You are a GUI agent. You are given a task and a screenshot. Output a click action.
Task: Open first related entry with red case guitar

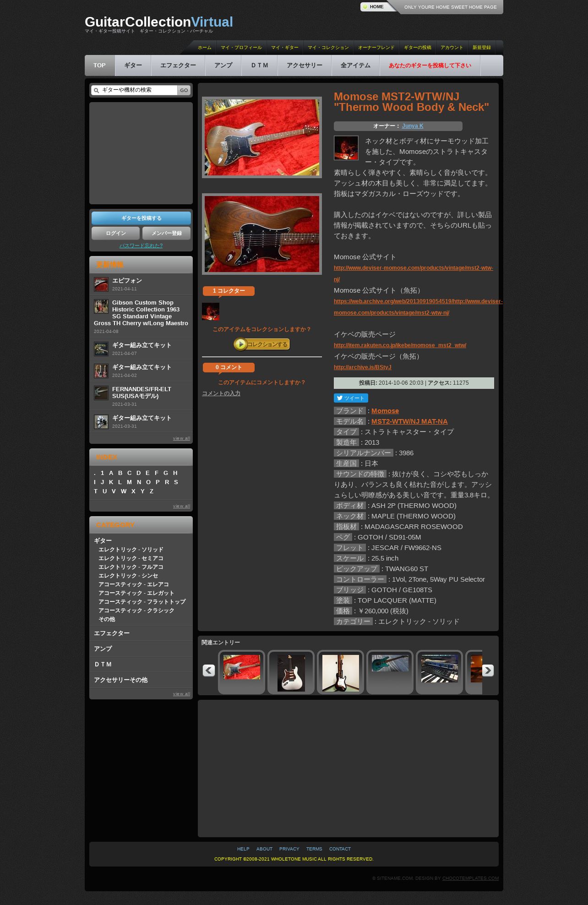[x=242, y=667]
